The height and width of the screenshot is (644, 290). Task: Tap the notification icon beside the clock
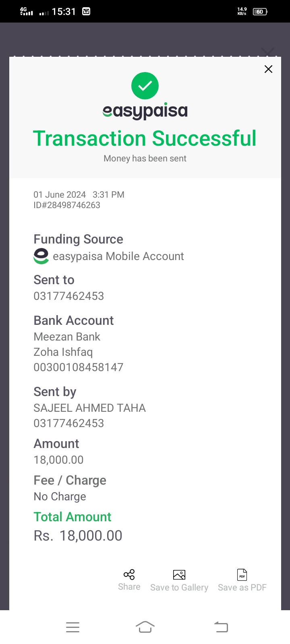tap(86, 11)
